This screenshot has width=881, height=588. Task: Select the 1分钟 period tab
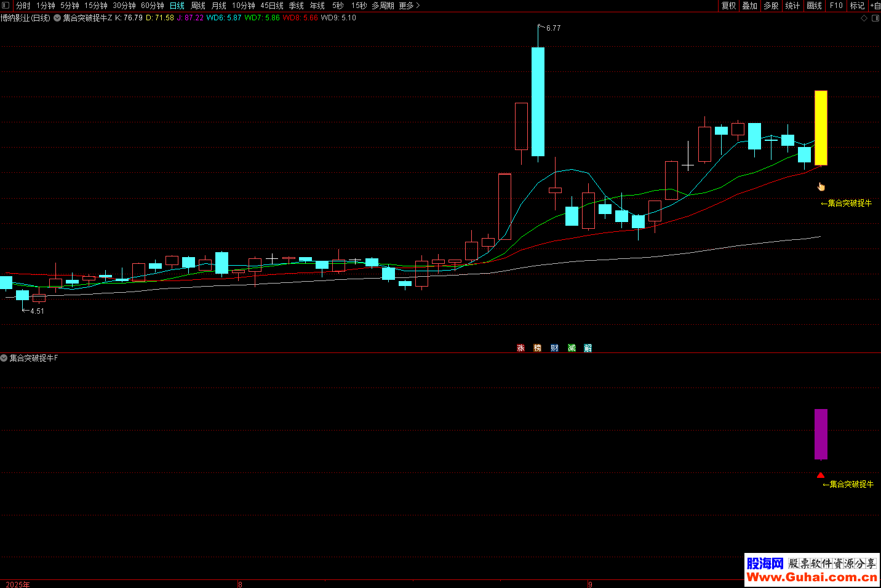pos(46,6)
